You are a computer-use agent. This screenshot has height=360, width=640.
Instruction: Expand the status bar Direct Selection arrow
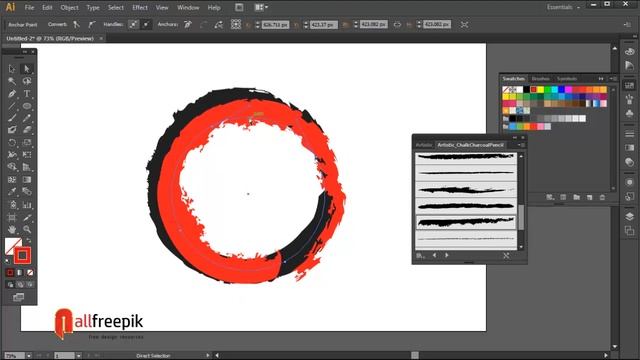point(207,356)
